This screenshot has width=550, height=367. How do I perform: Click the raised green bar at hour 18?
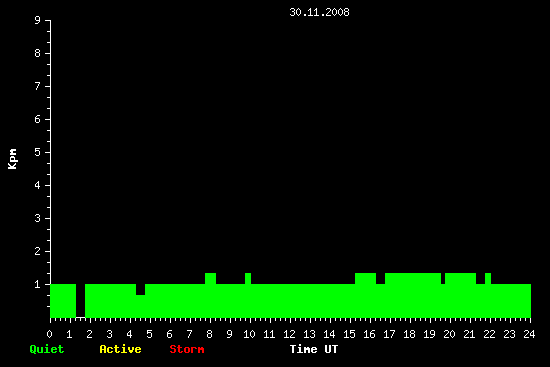click(x=413, y=279)
